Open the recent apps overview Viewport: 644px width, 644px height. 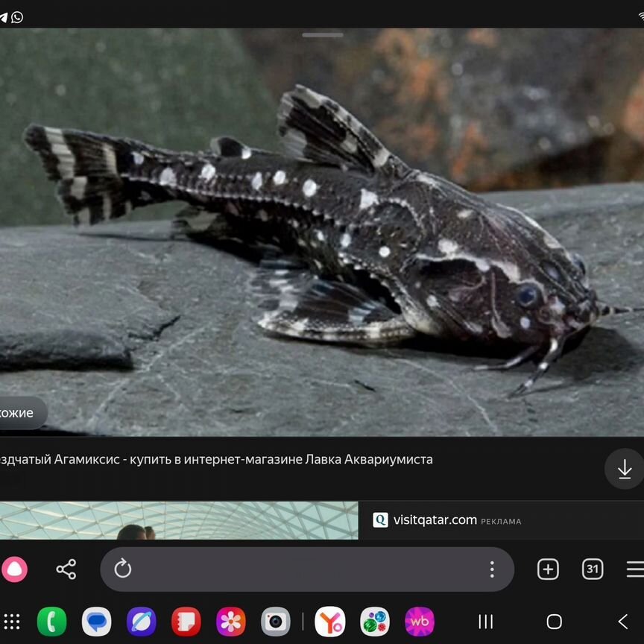[486, 622]
